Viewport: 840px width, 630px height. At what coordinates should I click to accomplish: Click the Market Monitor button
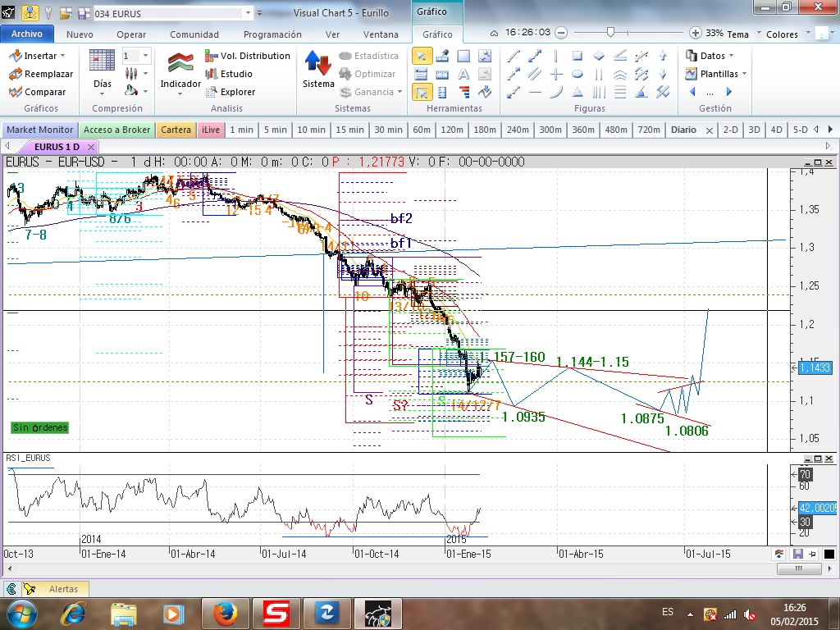pyautogui.click(x=39, y=130)
